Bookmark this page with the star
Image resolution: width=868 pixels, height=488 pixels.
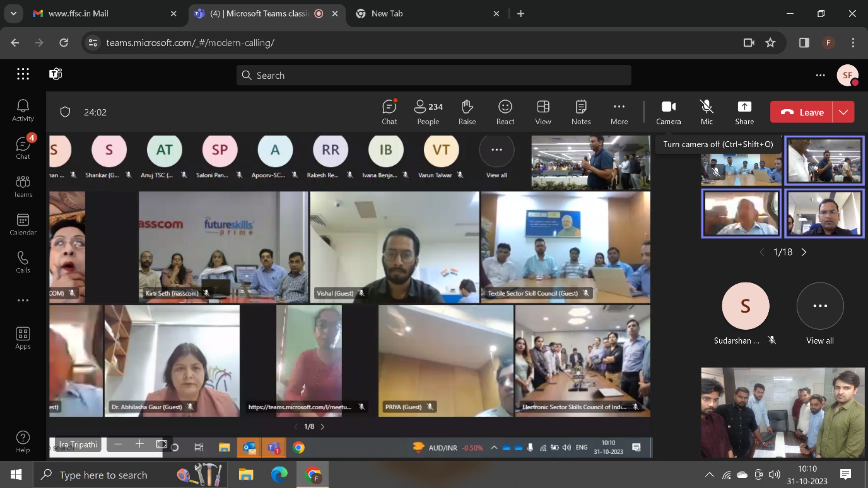coord(770,43)
